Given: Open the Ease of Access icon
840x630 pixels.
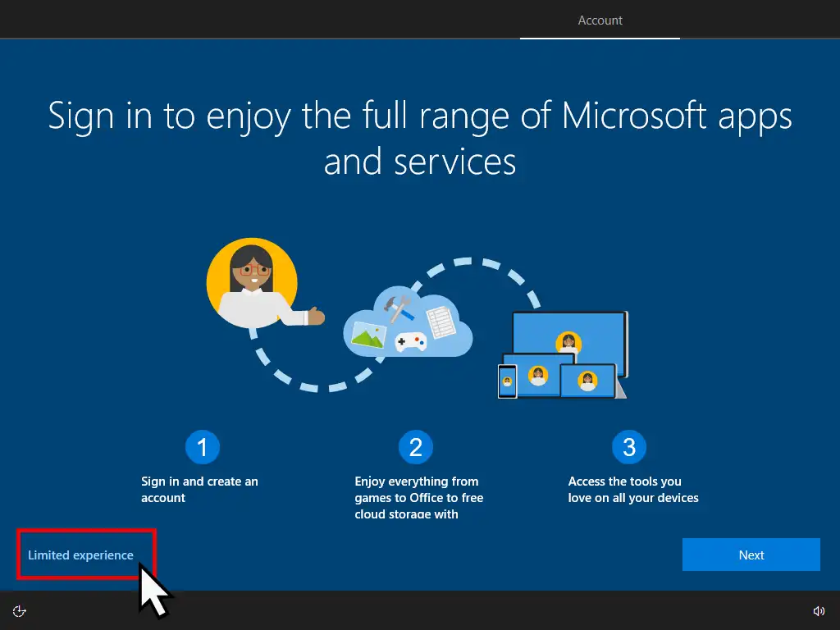Looking at the screenshot, I should tap(21, 610).
